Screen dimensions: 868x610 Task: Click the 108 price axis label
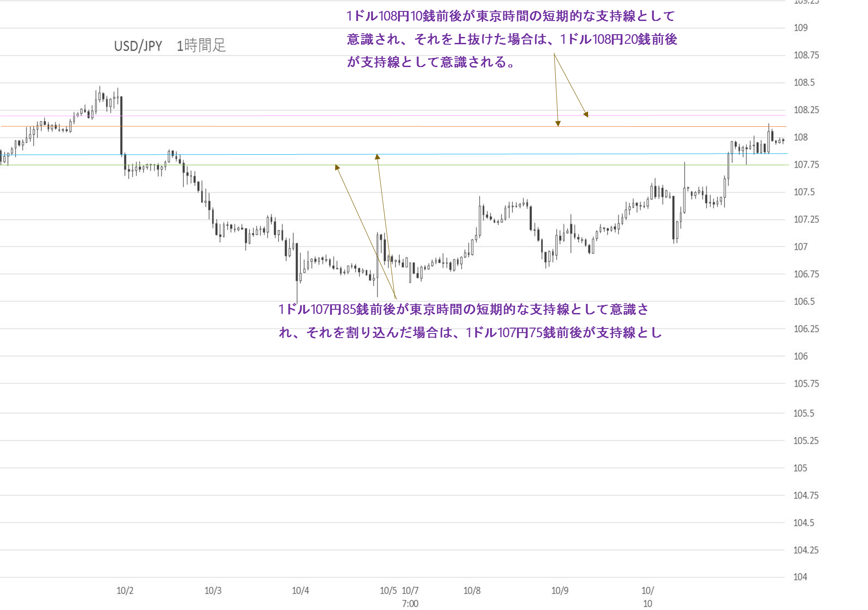click(801, 137)
